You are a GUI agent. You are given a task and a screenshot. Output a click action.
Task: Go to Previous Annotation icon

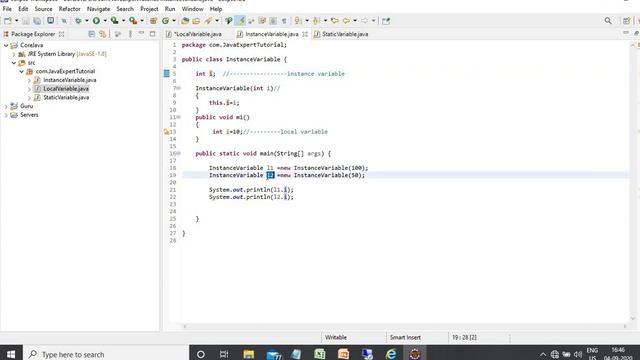[317, 21]
